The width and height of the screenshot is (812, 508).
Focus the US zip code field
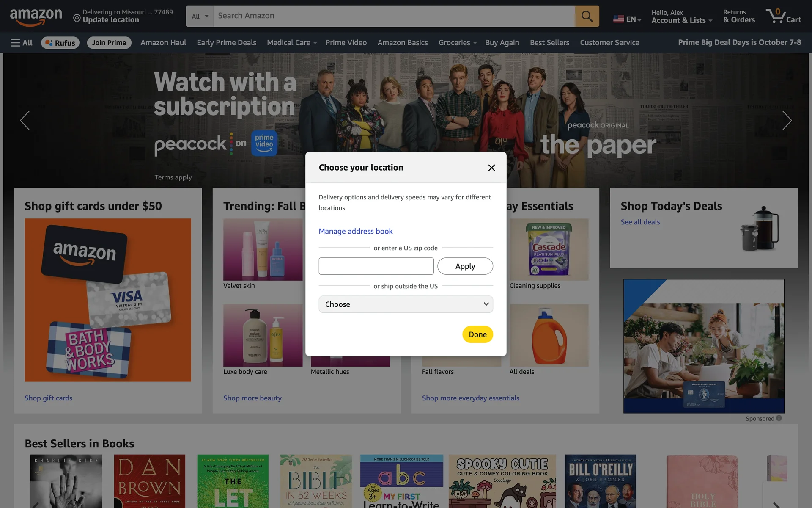point(376,266)
